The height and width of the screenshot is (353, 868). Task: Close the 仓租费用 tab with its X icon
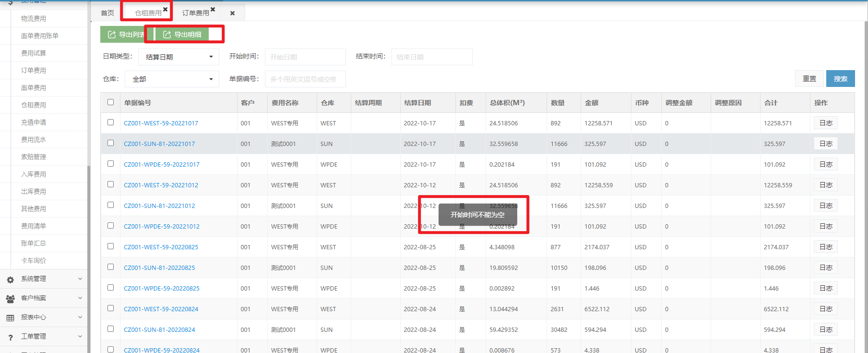[x=166, y=9]
